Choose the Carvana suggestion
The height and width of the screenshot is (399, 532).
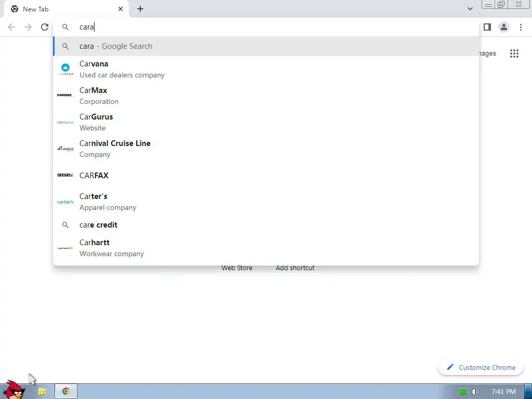tap(266, 69)
